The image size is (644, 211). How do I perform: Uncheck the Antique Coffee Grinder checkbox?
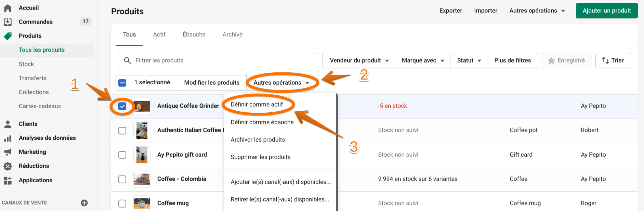tap(122, 106)
